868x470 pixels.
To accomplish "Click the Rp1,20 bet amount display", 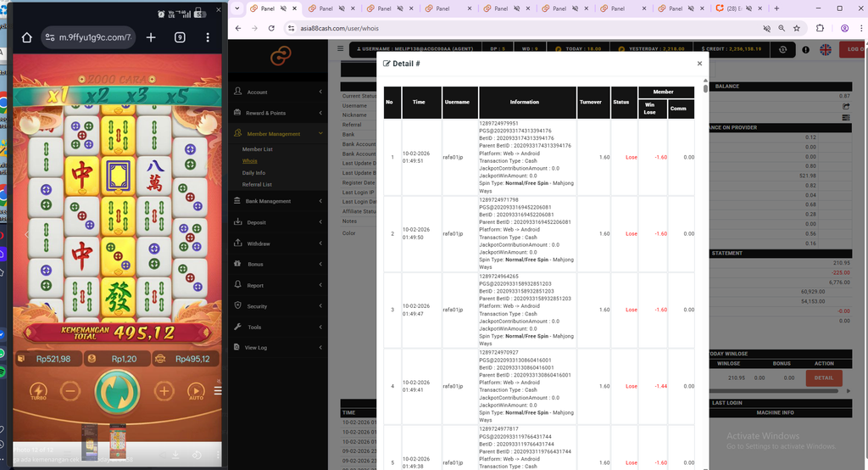I will (117, 359).
